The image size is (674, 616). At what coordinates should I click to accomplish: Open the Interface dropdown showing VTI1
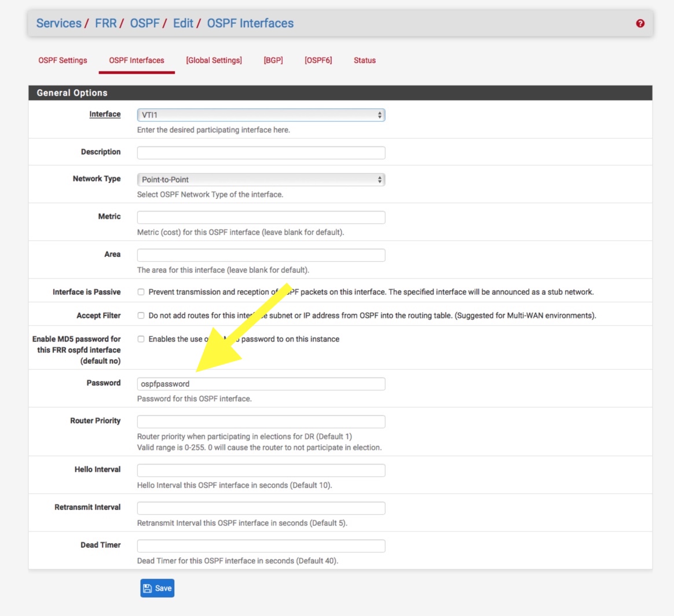261,115
